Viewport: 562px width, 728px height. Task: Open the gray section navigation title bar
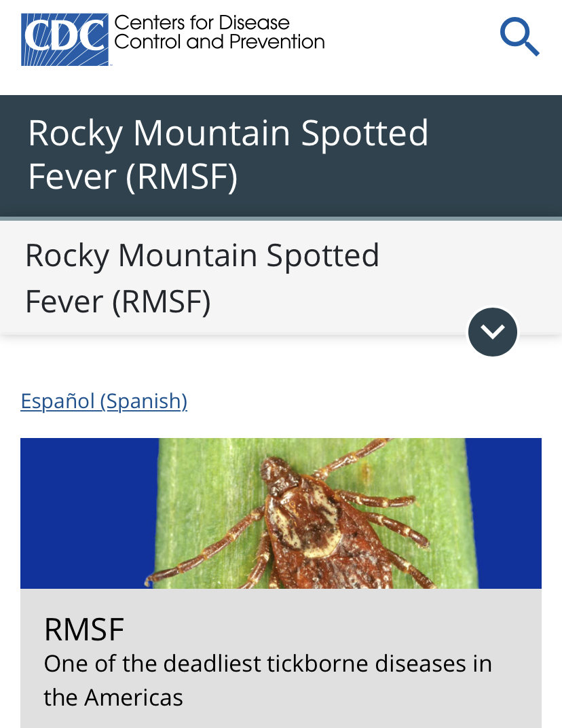click(x=281, y=278)
